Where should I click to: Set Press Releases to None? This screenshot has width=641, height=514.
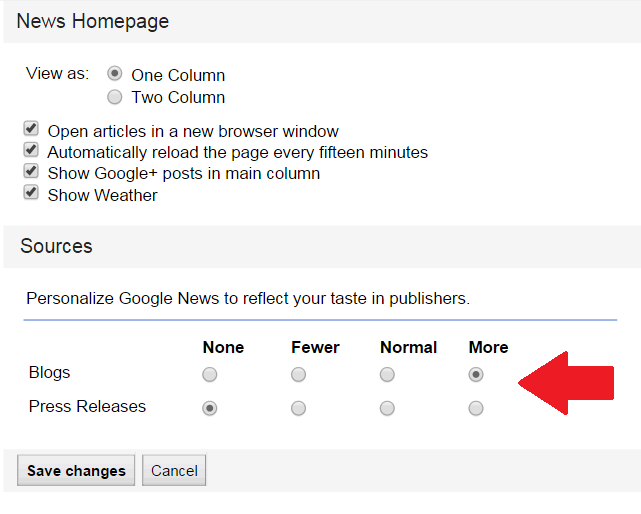209,408
